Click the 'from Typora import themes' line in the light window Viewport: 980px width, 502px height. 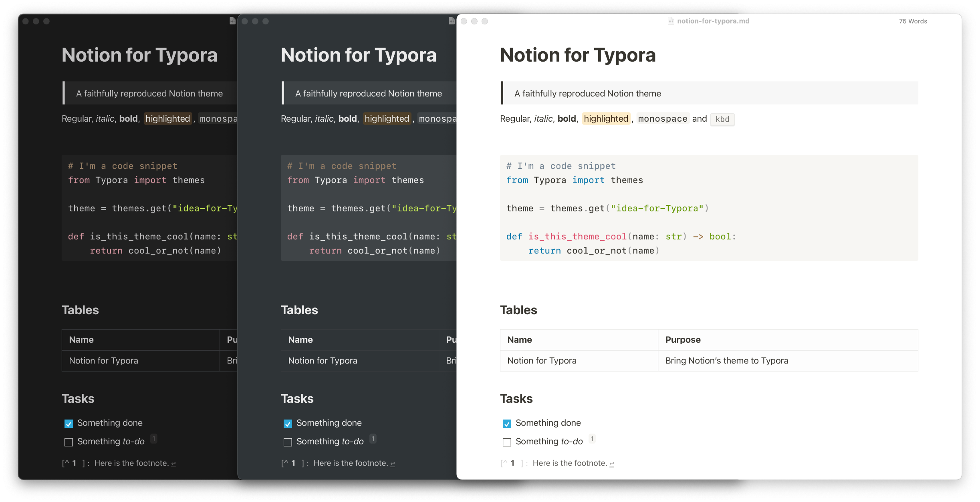pyautogui.click(x=575, y=180)
